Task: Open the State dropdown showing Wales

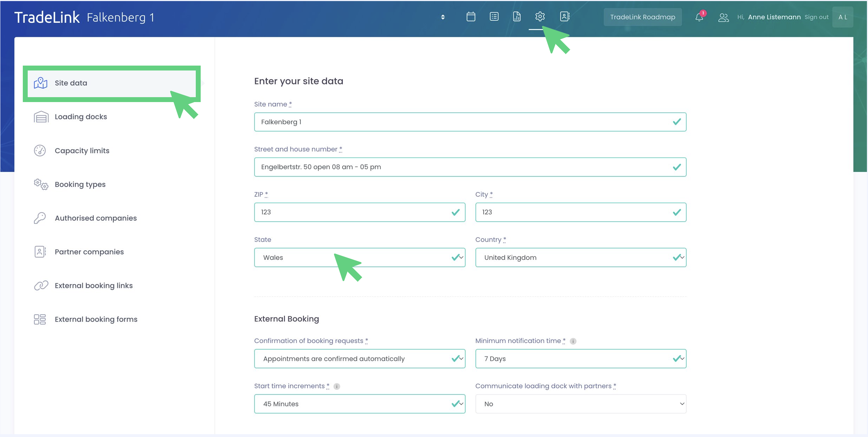Action: 359,257
